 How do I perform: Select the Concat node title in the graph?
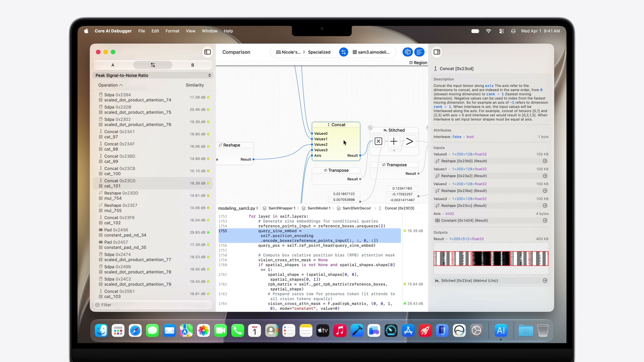click(x=336, y=125)
